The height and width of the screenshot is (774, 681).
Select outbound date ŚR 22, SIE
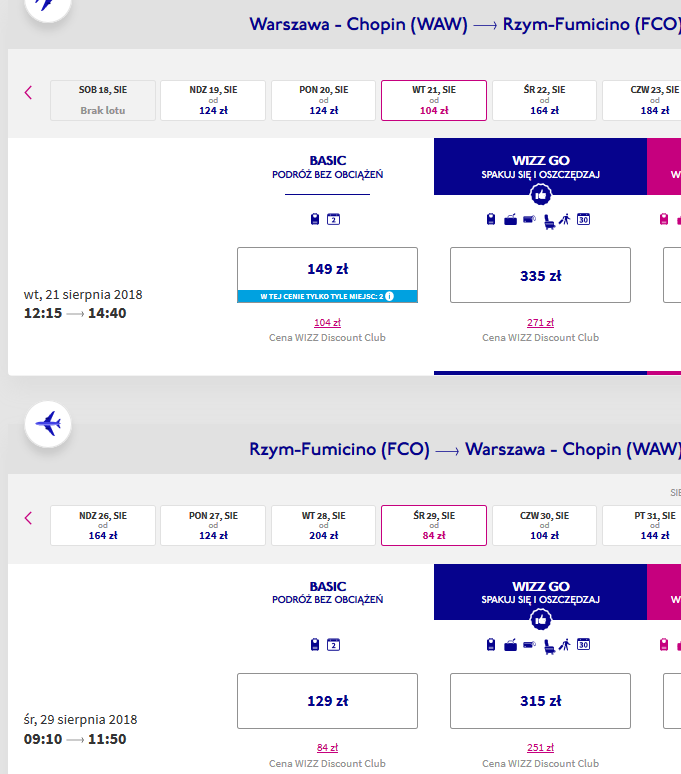point(544,100)
